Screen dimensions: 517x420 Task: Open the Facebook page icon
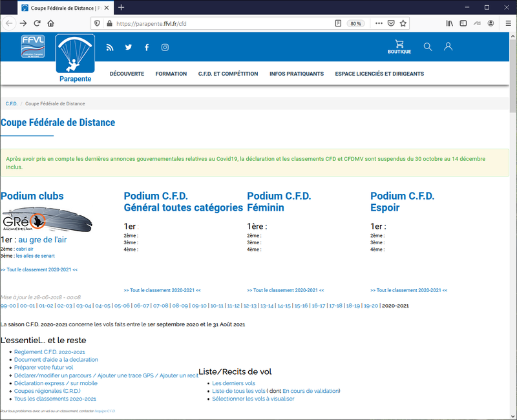pos(147,47)
